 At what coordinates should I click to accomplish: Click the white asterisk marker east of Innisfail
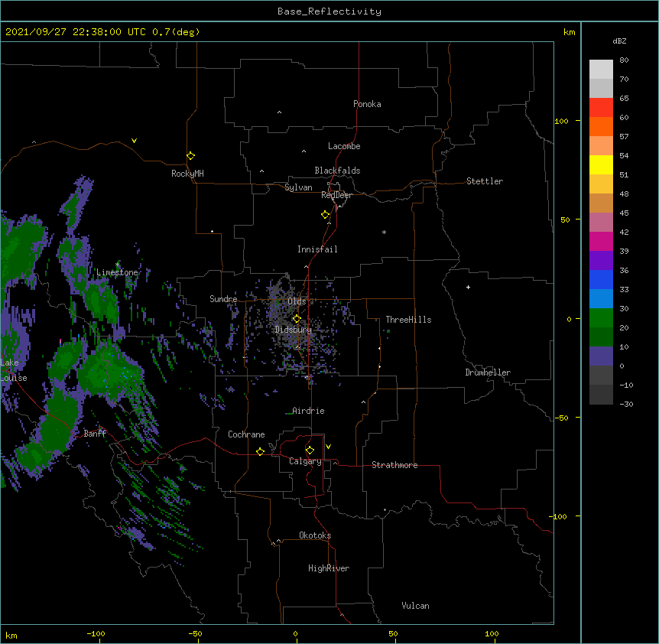tap(384, 232)
